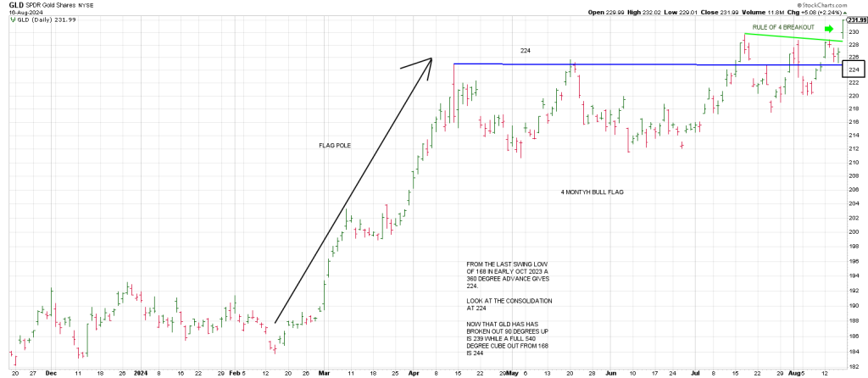Screen dimensions: 868x378
Task: Click the black box around 224 price
Action: click(854, 69)
